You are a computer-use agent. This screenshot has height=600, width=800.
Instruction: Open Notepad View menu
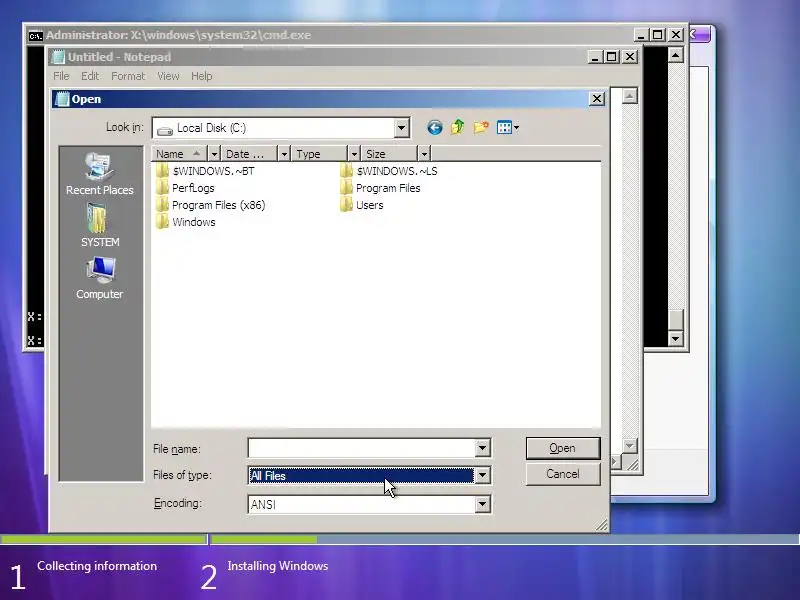click(168, 76)
